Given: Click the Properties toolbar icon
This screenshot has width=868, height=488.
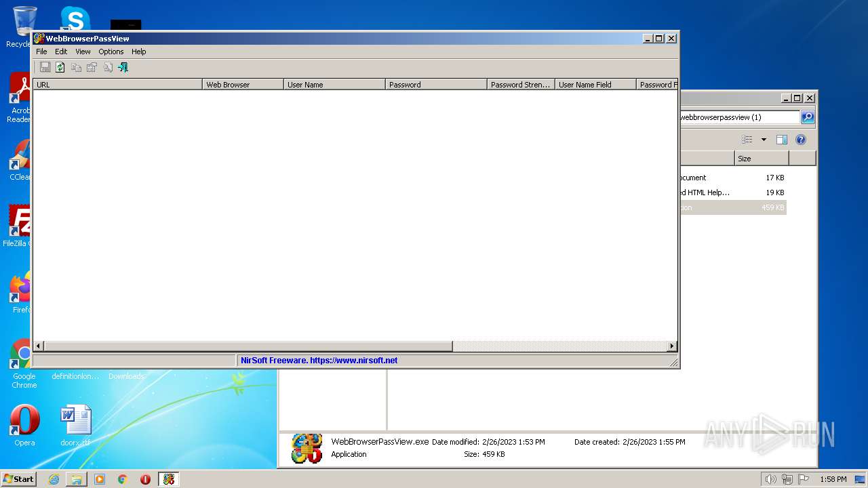Looking at the screenshot, I should 92,67.
